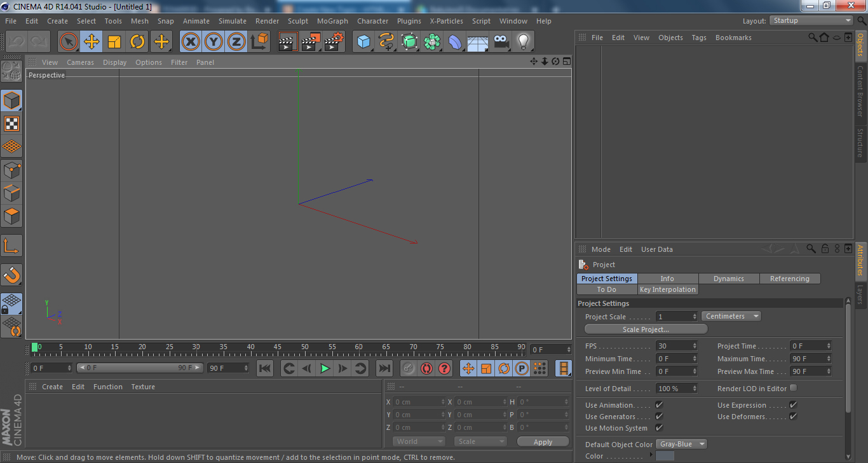Switch to Points mode
868x463 pixels.
(x=11, y=170)
